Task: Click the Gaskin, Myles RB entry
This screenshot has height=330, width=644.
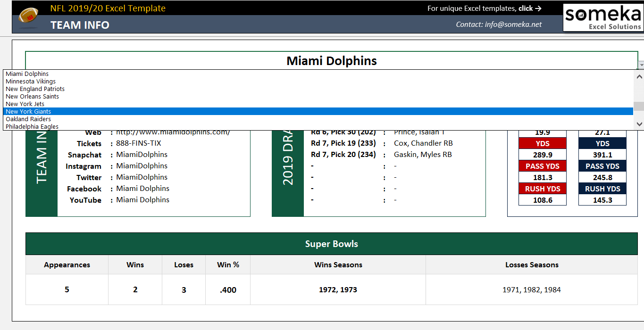Action: pyautogui.click(x=423, y=155)
